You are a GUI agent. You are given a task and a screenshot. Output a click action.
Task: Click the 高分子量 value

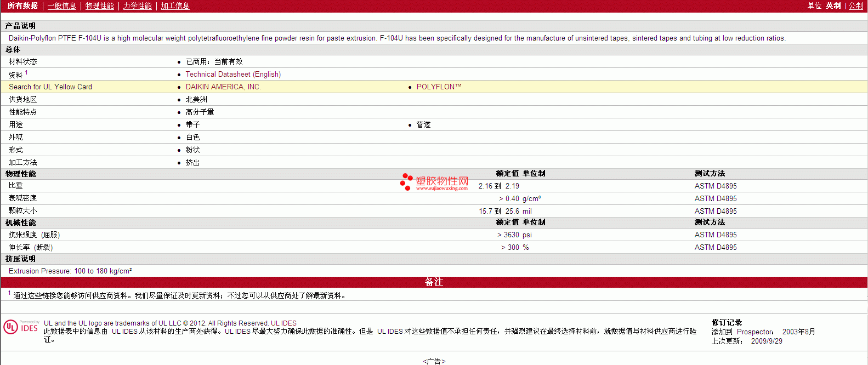point(200,112)
